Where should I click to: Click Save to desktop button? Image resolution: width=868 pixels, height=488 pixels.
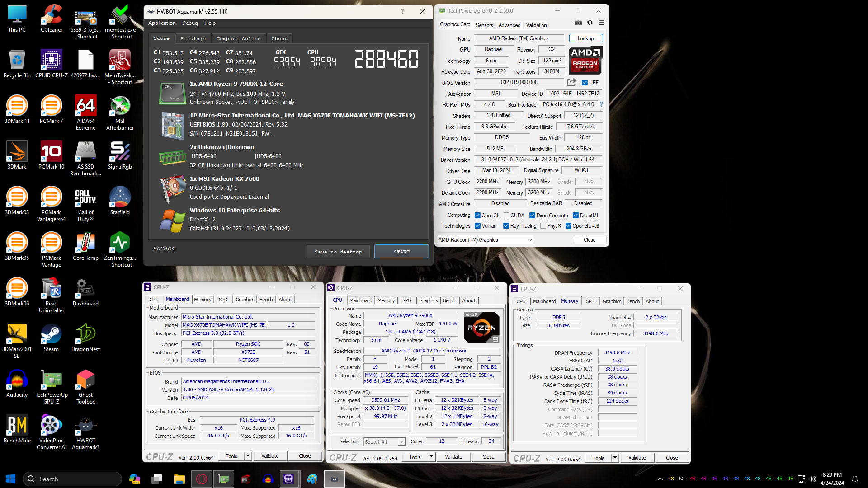(x=338, y=252)
